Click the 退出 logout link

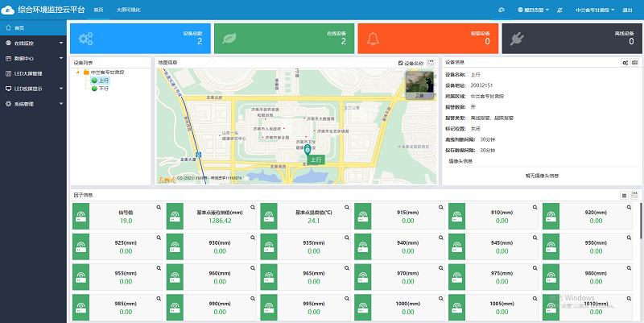point(627,10)
